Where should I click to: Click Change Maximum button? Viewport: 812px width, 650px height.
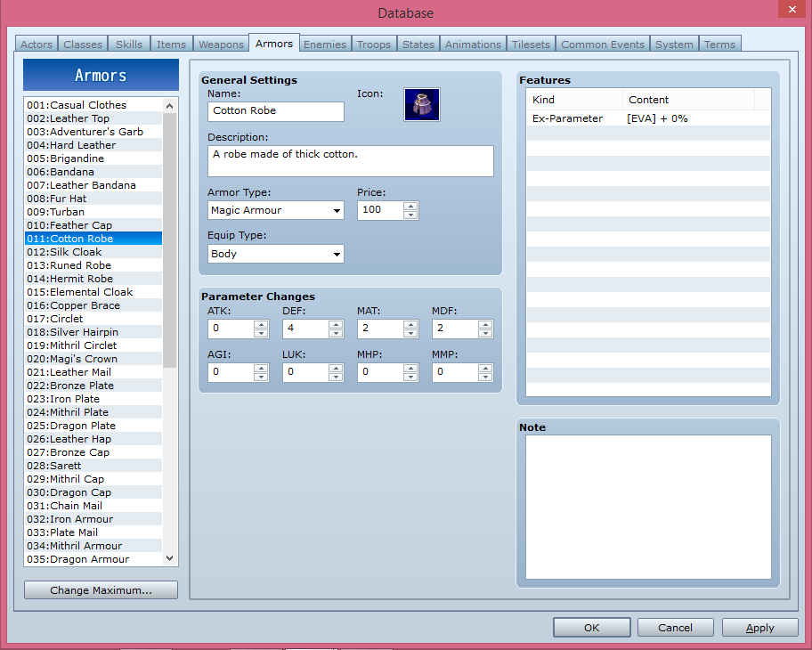101,590
